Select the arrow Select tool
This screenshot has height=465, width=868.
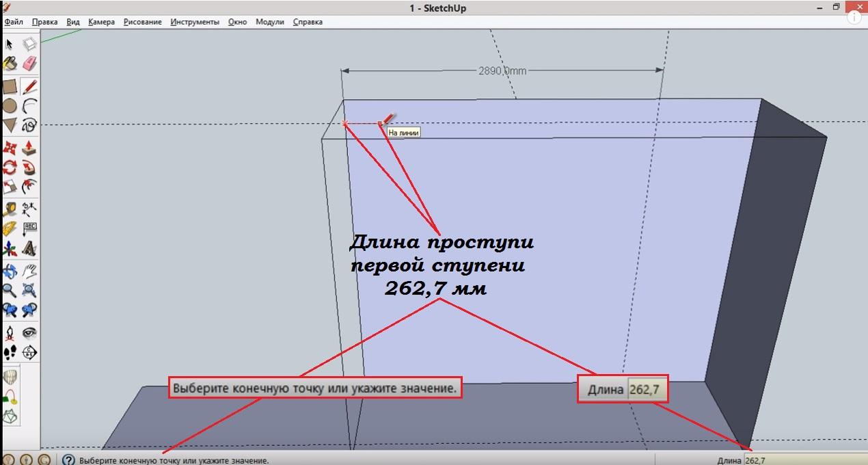(x=10, y=44)
